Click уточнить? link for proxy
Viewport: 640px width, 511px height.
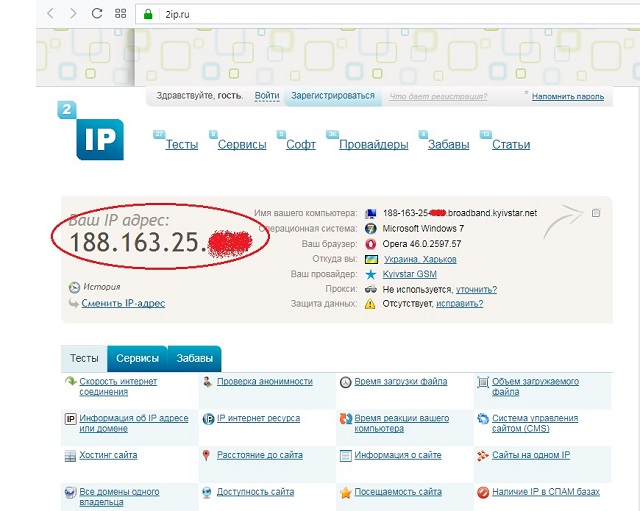[476, 289]
